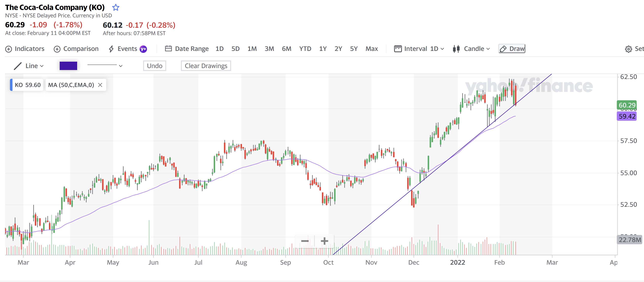
Task: Click the Date Range calendar icon
Action: (x=168, y=49)
